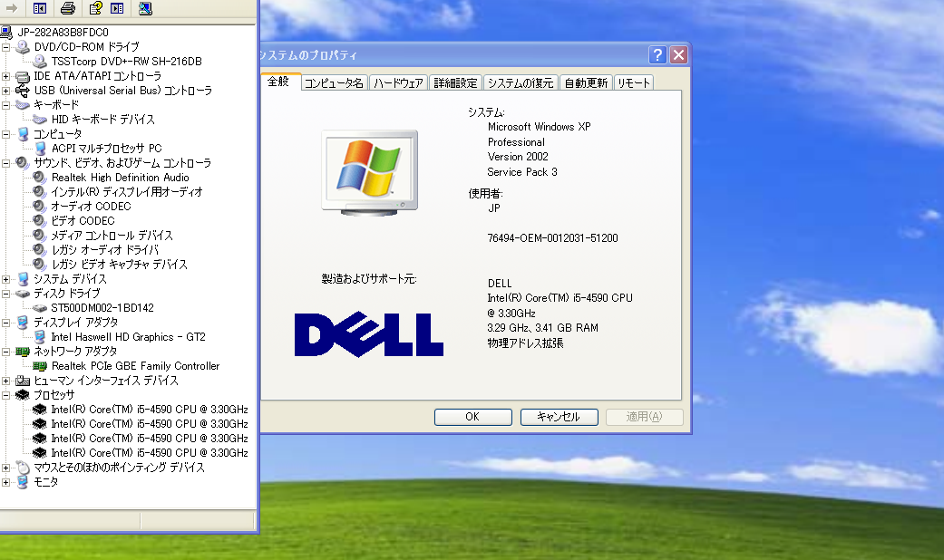The height and width of the screenshot is (560, 944).
Task: Collapse the コンピュータ node
Action: [6, 134]
